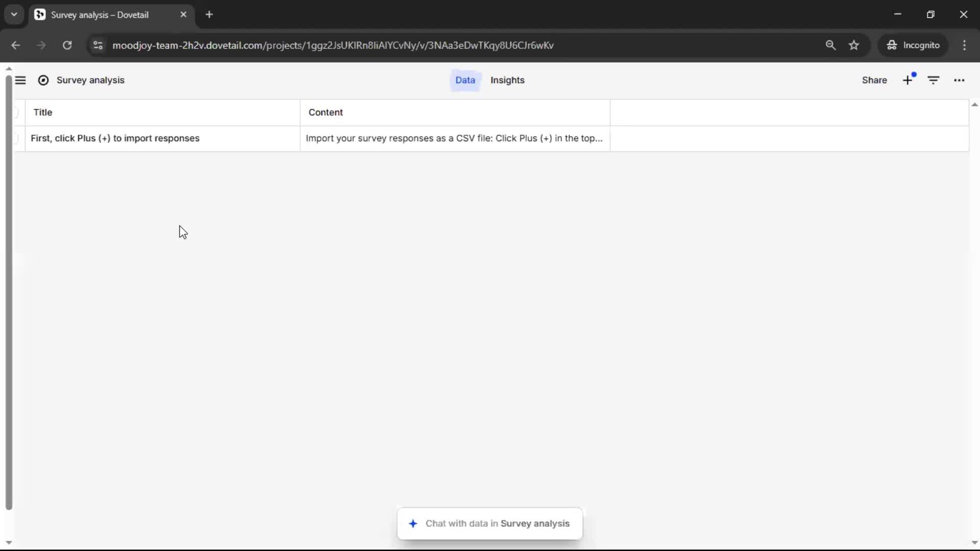This screenshot has width=980, height=551.
Task: Open the filter options icon
Action: [x=933, y=80]
